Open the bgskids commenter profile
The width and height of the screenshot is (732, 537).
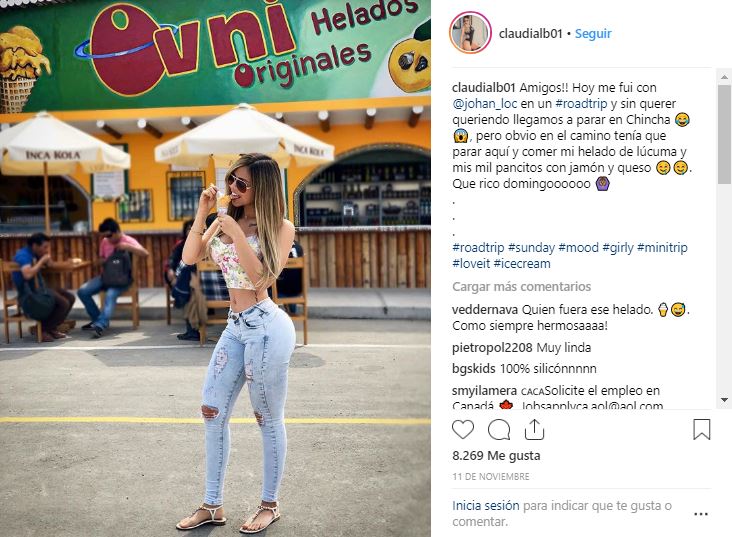click(473, 368)
